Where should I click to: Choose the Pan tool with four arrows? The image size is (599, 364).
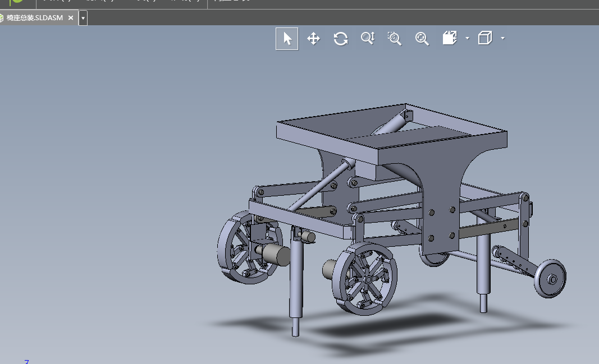314,39
